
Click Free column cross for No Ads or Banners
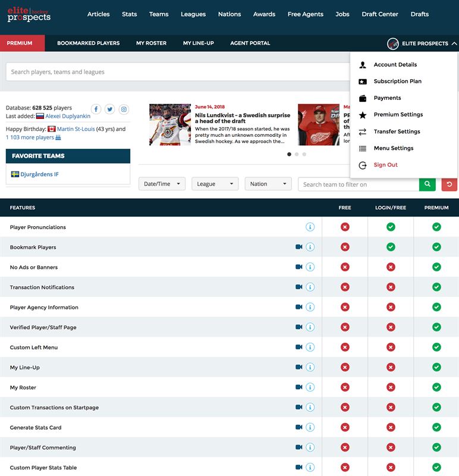pyautogui.click(x=345, y=267)
